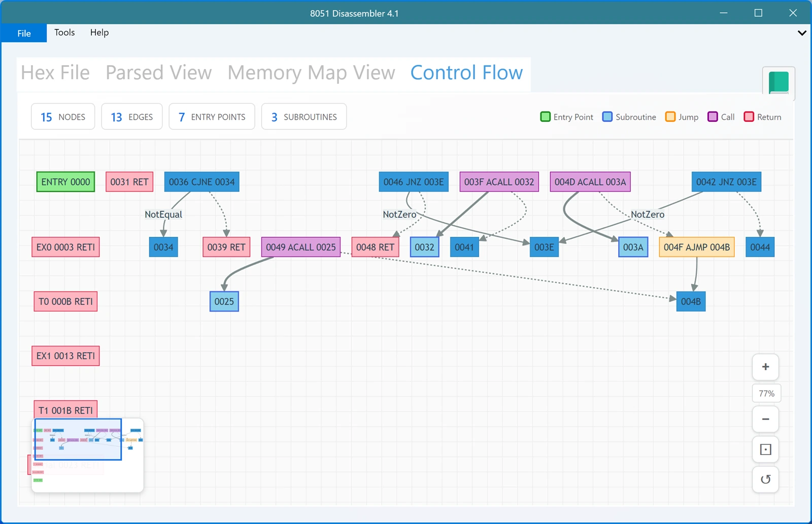Select the 004D ACALL 003A node
This screenshot has height=524, width=812.
click(590, 182)
